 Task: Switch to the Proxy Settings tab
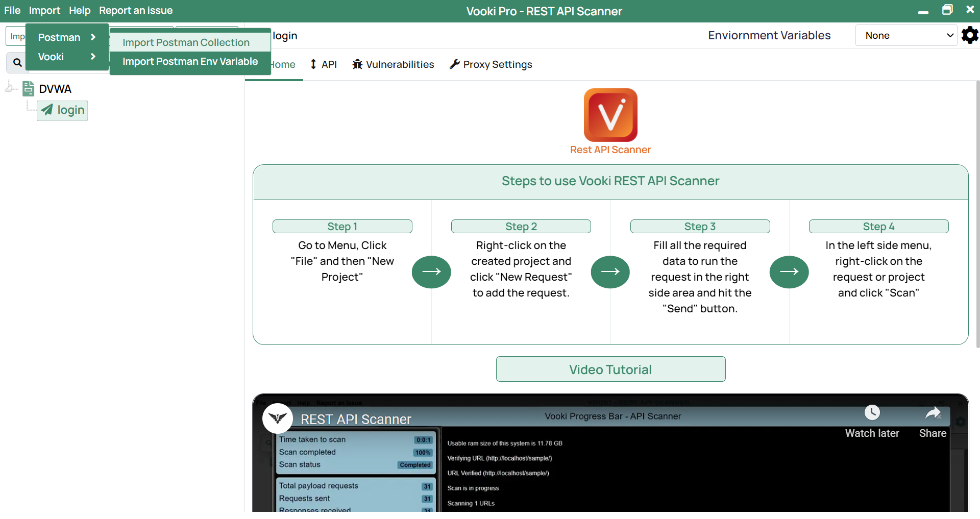pos(491,64)
